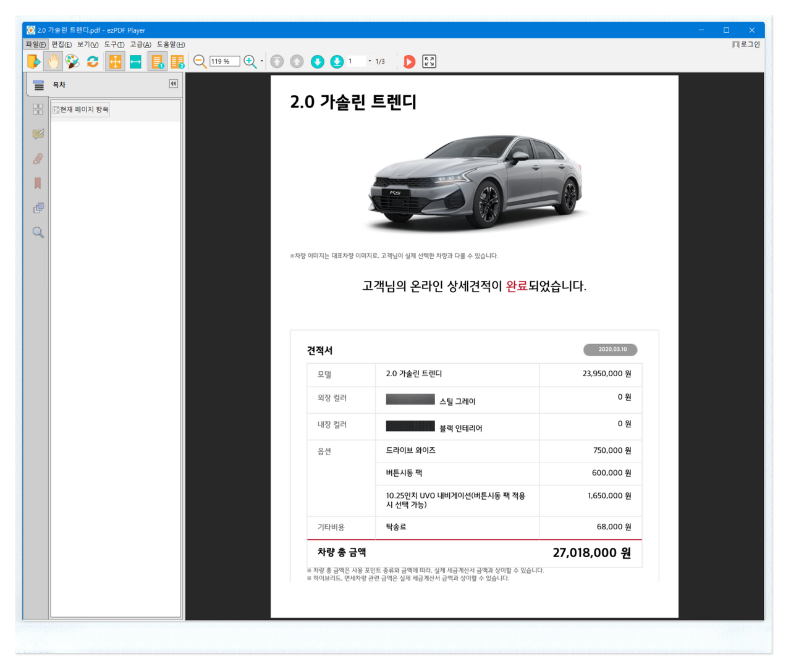Open the 파일(F) menu
Viewport: 791px width, 672px height.
36,44
